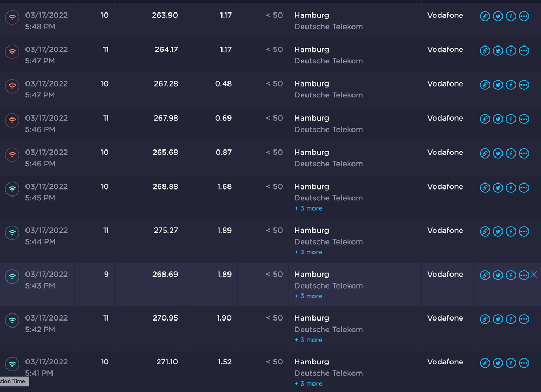Copy link for the 5:42 PM result
541x392 pixels.
tap(485, 319)
